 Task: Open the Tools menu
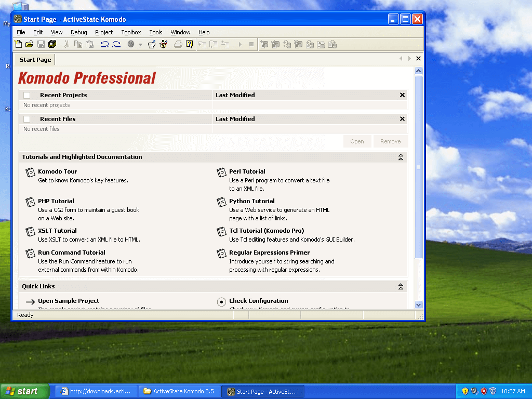click(x=156, y=32)
